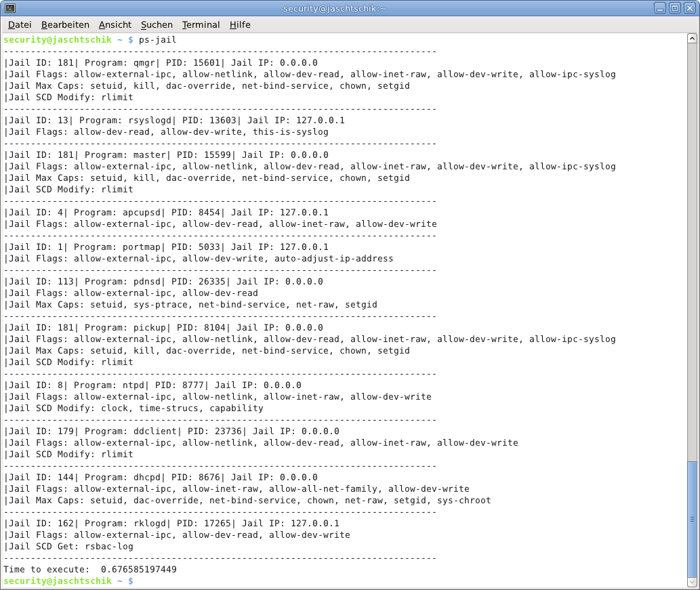Click the PID 26335 text
Image resolution: width=700 pixels, height=590 pixels.
199,282
